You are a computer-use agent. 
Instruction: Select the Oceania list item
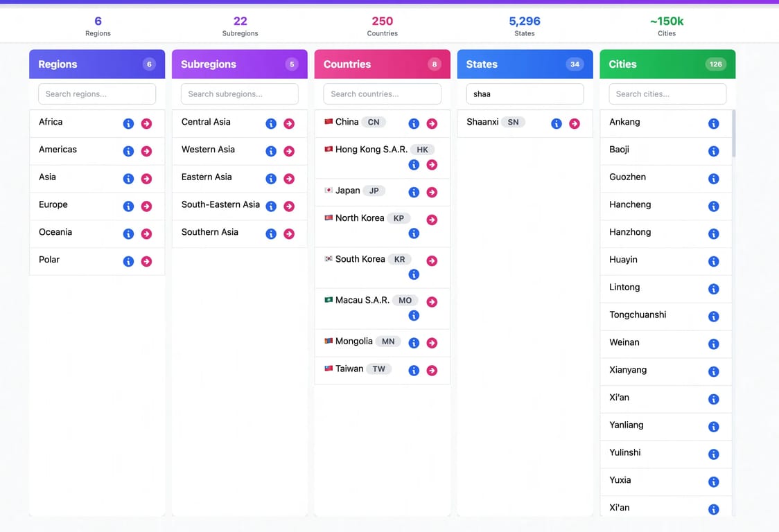point(97,233)
